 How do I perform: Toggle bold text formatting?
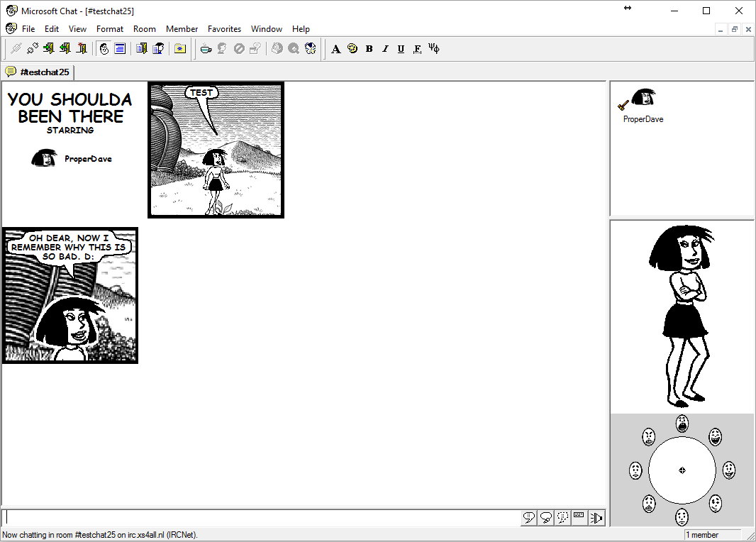369,49
